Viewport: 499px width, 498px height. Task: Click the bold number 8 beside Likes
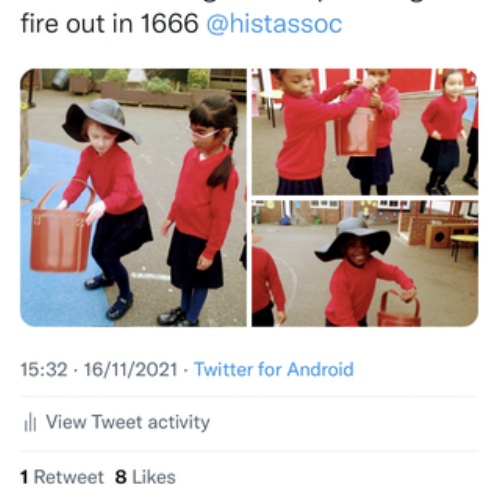point(121,477)
